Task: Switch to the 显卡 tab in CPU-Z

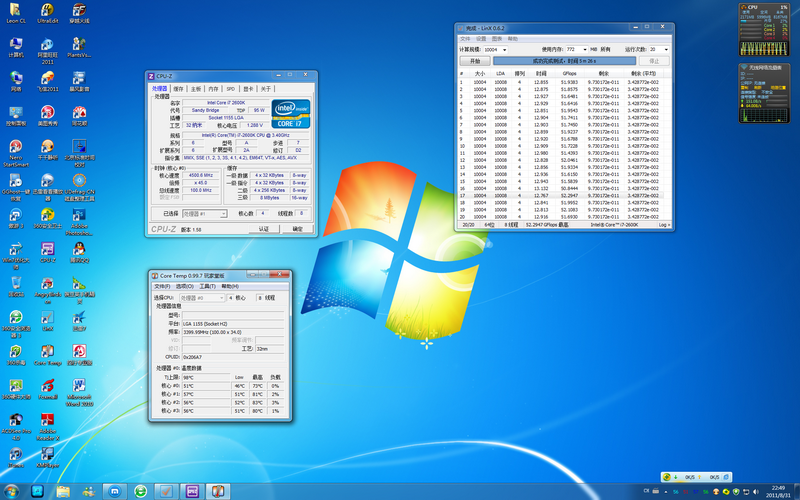Action: coord(248,89)
